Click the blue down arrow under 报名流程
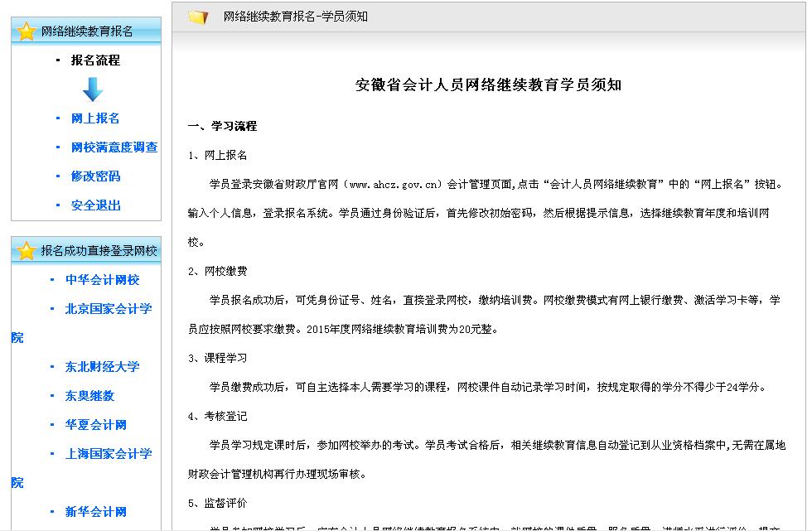812x531 pixels. tap(92, 89)
